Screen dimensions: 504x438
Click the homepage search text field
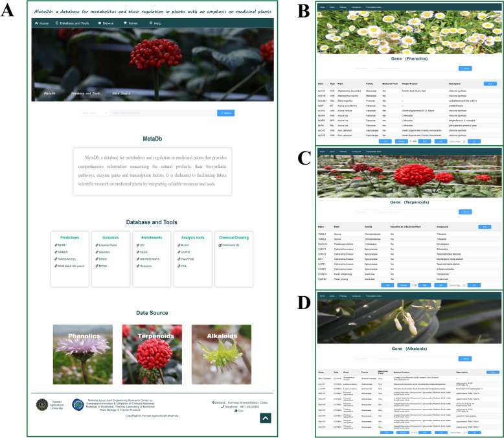pyautogui.click(x=162, y=113)
